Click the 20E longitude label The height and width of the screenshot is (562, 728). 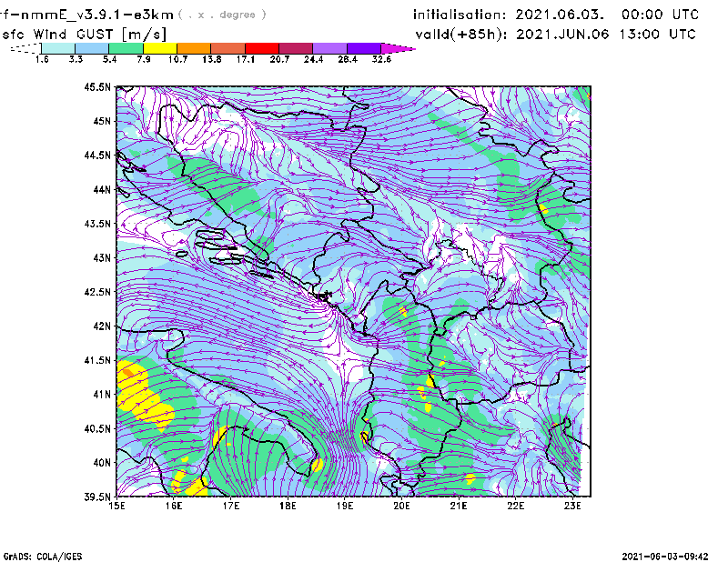coord(401,506)
